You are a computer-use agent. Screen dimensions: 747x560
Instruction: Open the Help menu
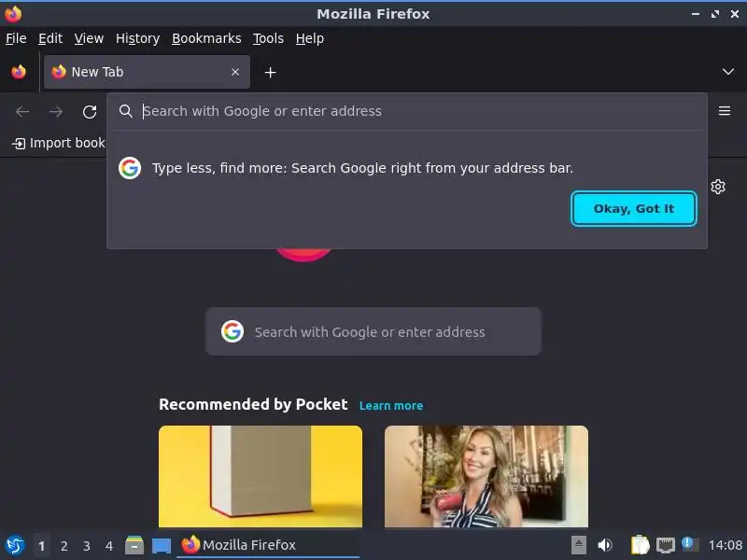310,38
